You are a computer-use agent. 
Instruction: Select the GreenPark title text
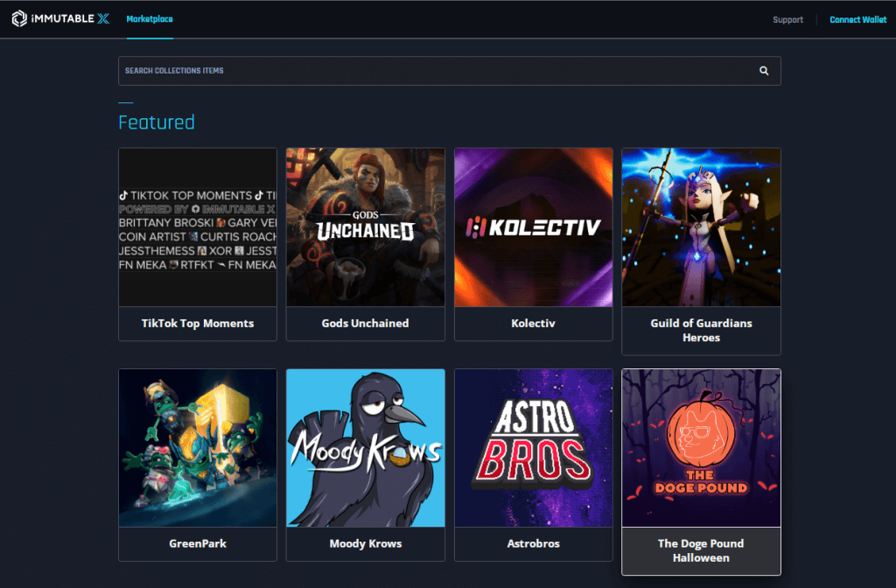pos(198,544)
